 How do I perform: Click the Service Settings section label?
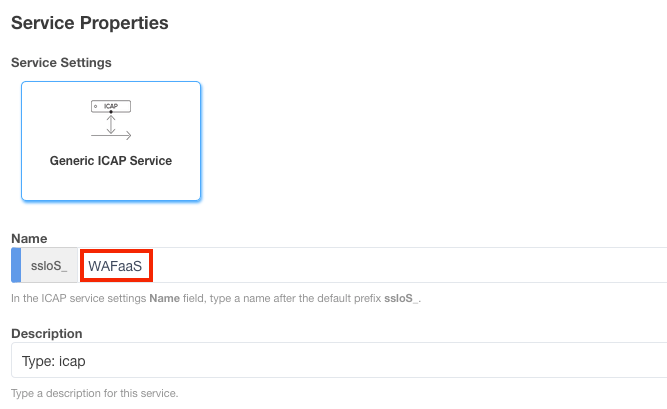(x=61, y=62)
